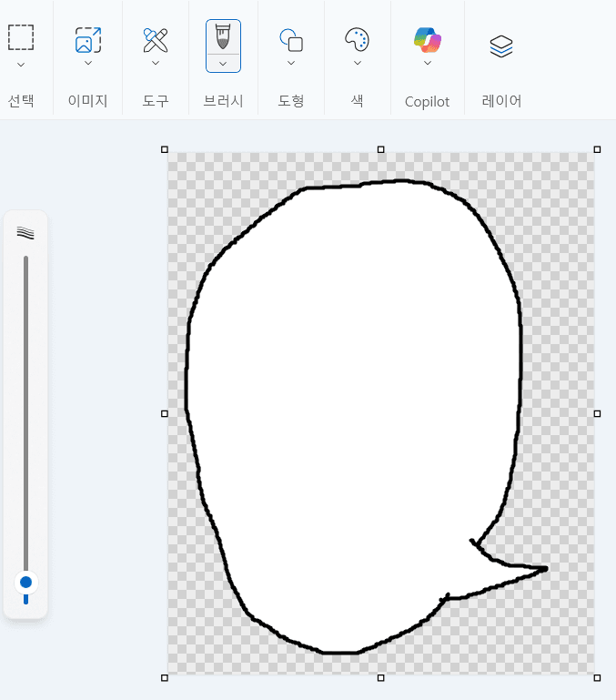Click the bottom-left canvas resize handle
The image size is (616, 700).
165,677
